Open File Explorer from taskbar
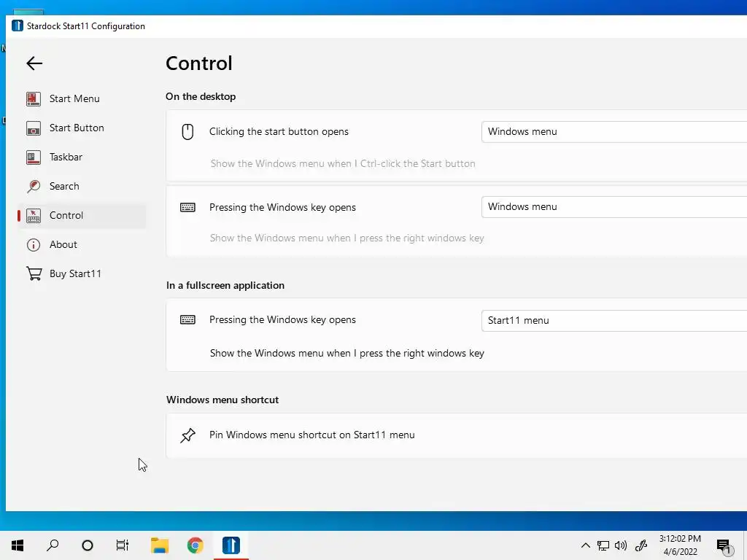This screenshot has height=560, width=747. click(160, 545)
